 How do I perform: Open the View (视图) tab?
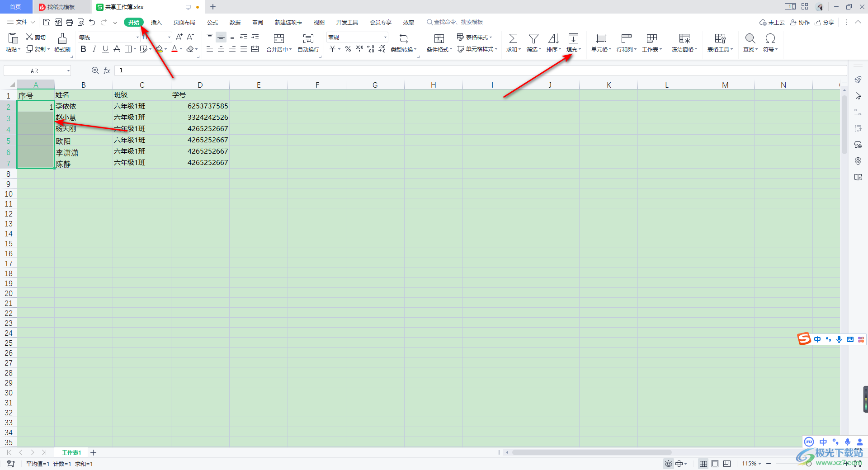(319, 22)
